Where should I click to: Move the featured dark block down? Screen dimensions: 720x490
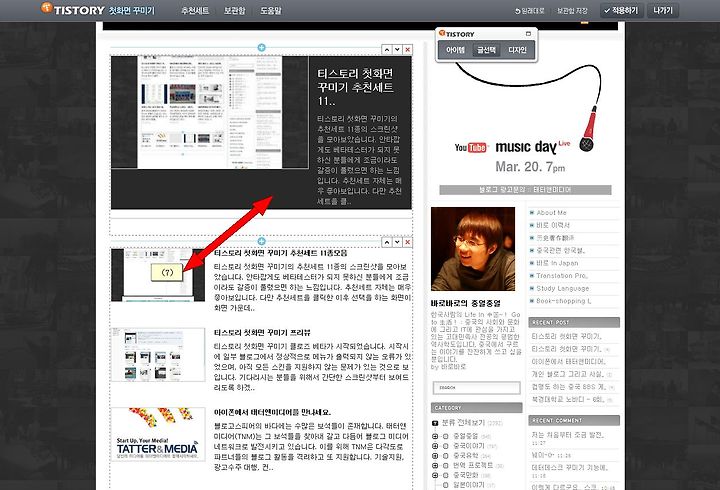(x=397, y=50)
